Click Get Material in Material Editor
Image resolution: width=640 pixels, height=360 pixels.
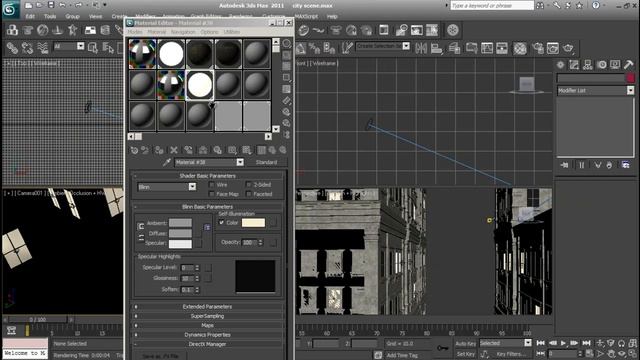pos(134,150)
